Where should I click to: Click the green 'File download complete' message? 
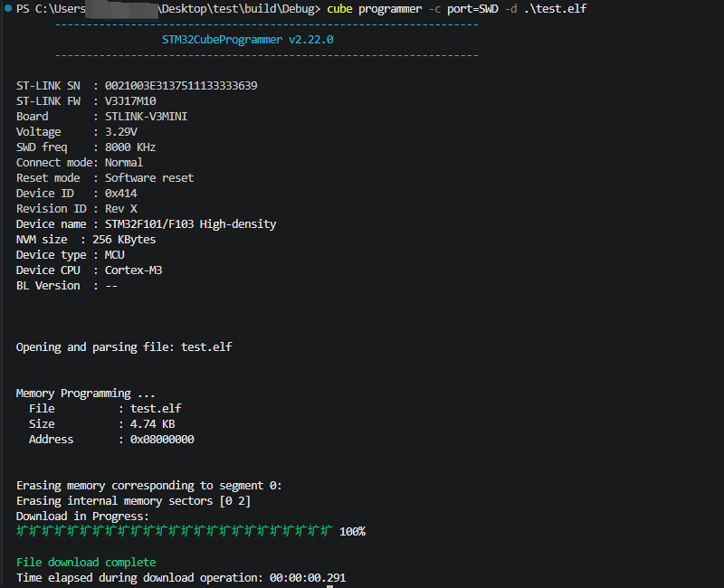(86, 563)
